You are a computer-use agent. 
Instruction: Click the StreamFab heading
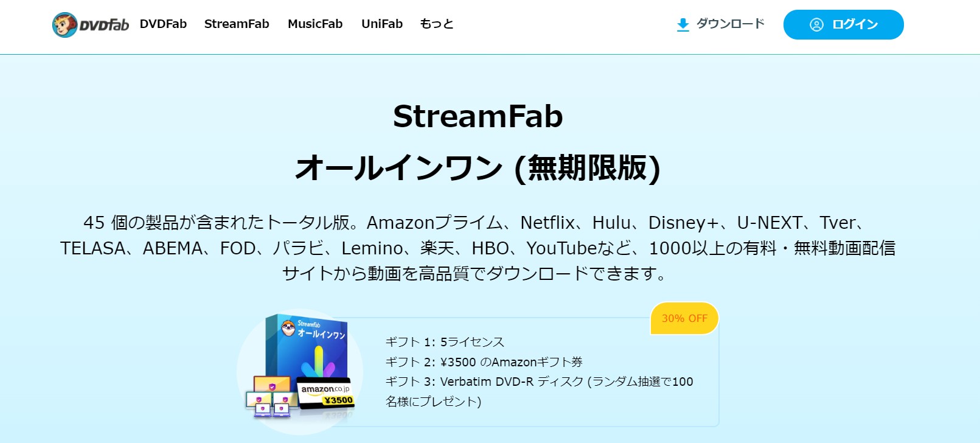tap(478, 116)
